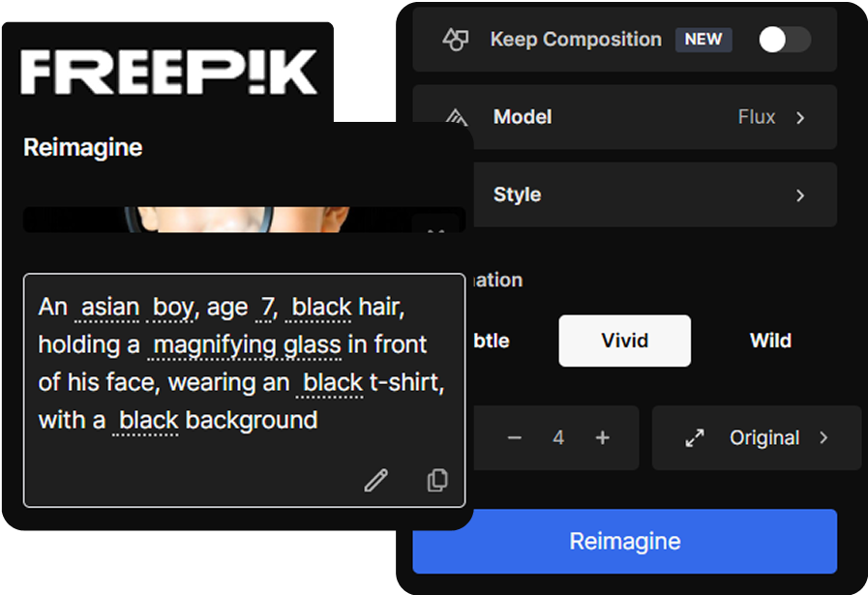The height and width of the screenshot is (595, 868).
Task: Click underlined 'black' before 'hair' in prompt
Action: click(x=321, y=308)
